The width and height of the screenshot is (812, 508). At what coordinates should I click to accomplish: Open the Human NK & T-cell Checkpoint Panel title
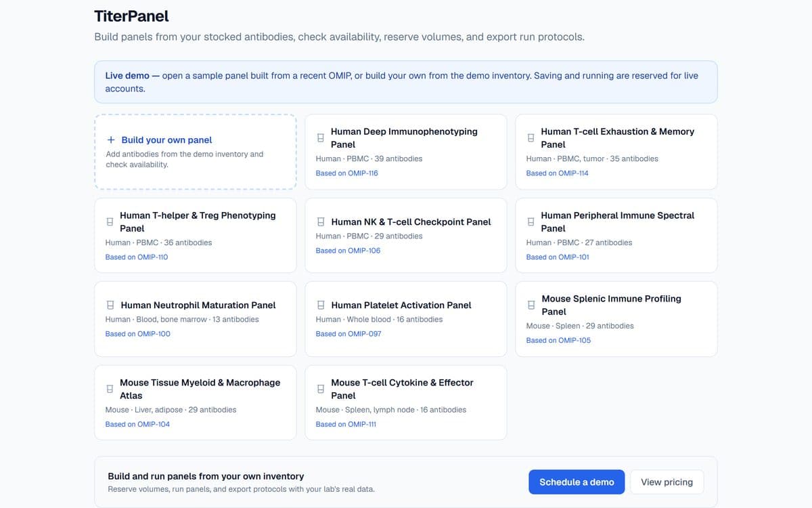[411, 221]
